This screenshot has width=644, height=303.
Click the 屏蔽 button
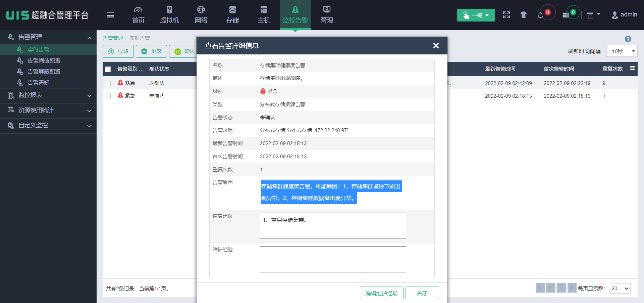point(151,51)
